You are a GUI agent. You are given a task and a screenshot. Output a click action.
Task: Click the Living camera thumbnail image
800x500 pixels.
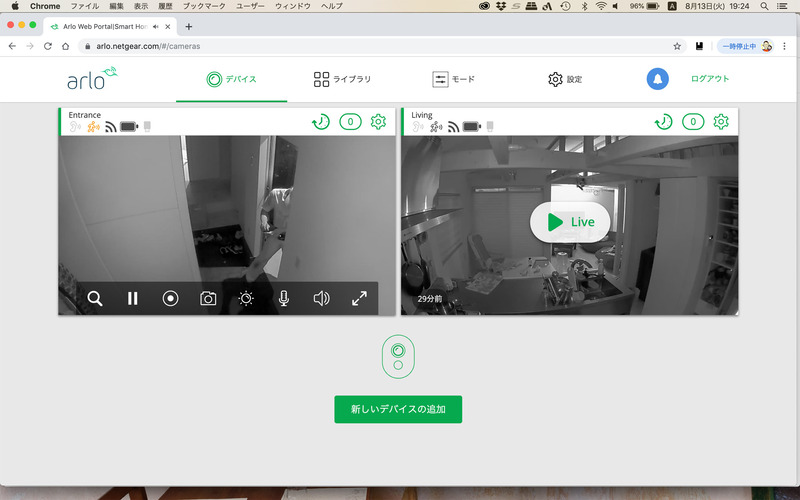[x=569, y=225]
